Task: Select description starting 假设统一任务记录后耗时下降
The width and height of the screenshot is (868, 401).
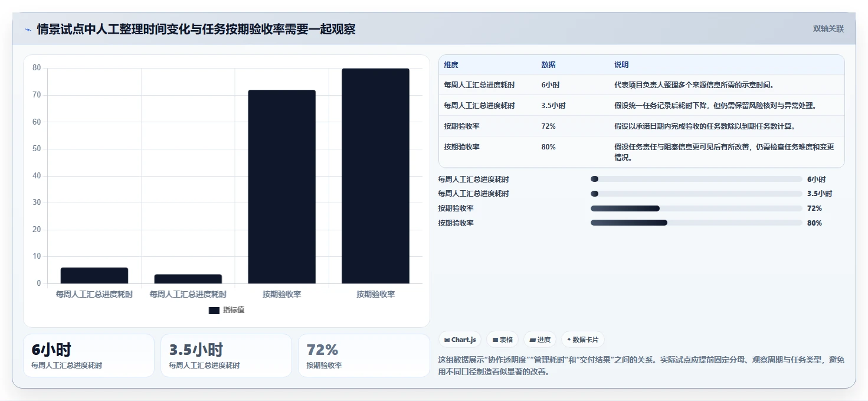Action: pyautogui.click(x=715, y=106)
